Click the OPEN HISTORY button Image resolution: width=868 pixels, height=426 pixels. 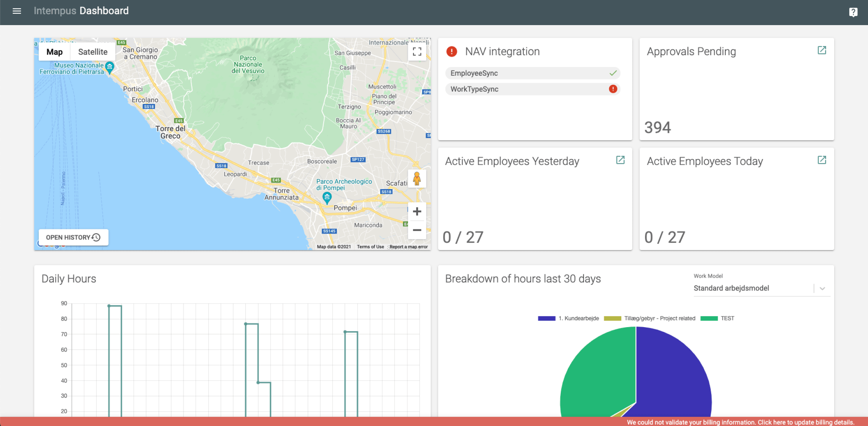pyautogui.click(x=73, y=237)
